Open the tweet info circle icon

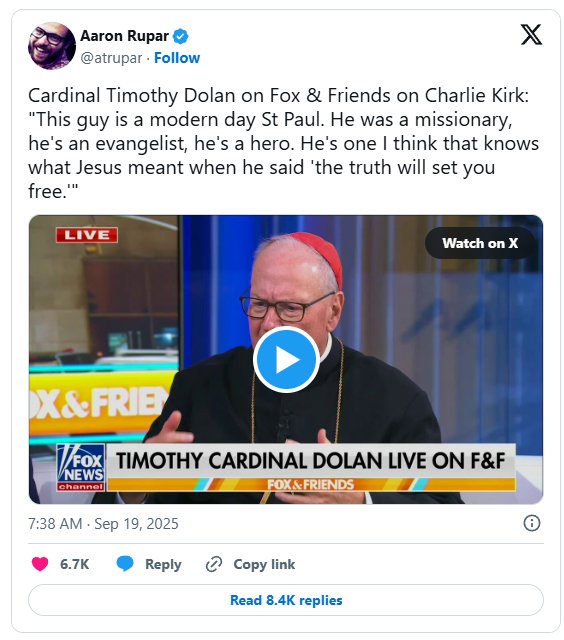coord(532,523)
